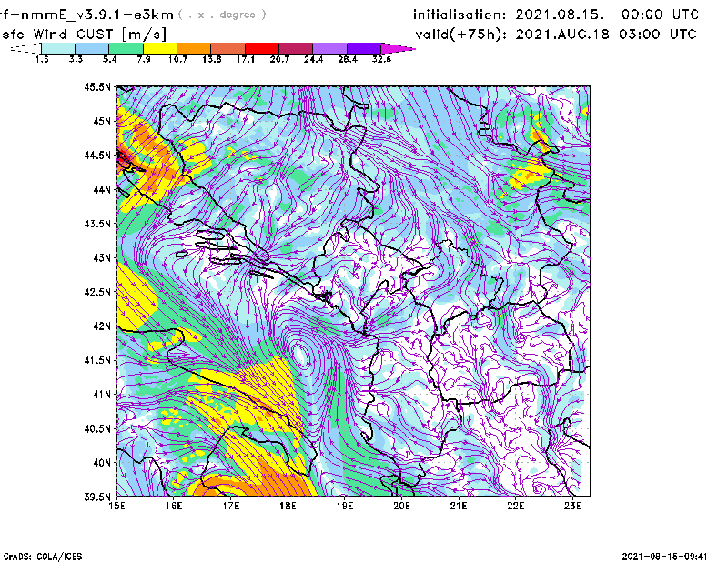The image size is (728, 562).
Task: Click the '41.5N' latitude label
Action: (97, 360)
